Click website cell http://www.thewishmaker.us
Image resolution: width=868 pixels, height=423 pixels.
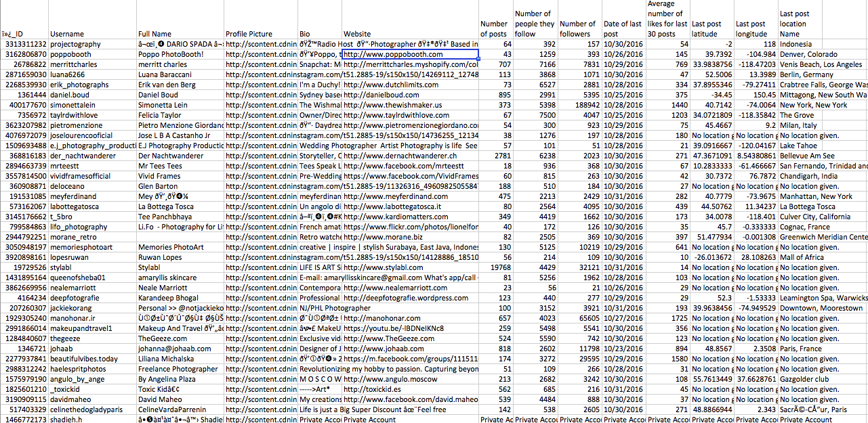click(x=410, y=105)
